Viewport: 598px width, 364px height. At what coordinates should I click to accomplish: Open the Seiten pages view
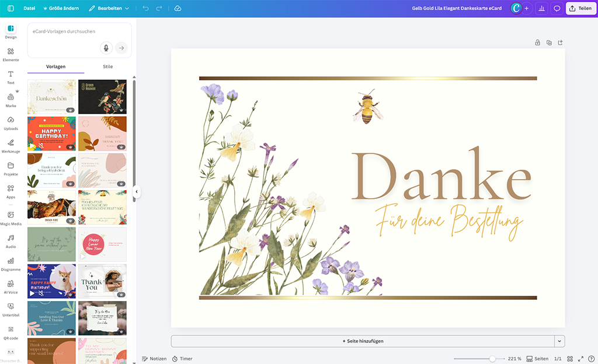(537, 359)
